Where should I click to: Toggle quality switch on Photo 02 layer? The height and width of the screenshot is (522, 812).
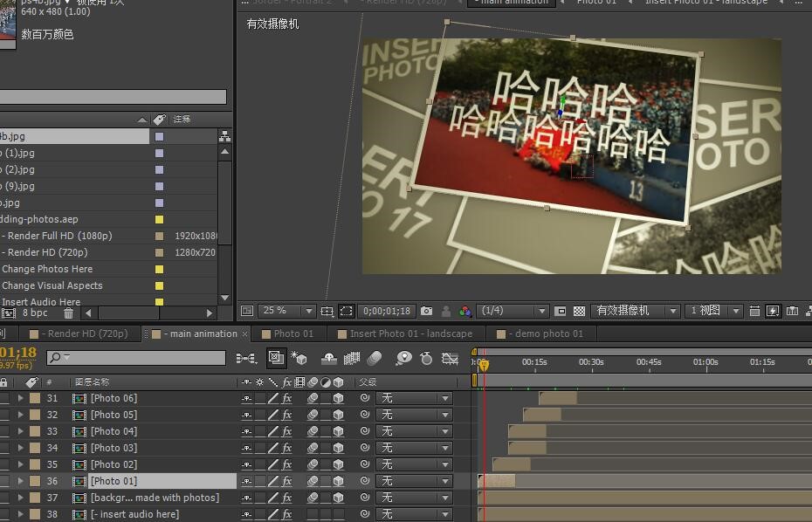pyautogui.click(x=273, y=464)
